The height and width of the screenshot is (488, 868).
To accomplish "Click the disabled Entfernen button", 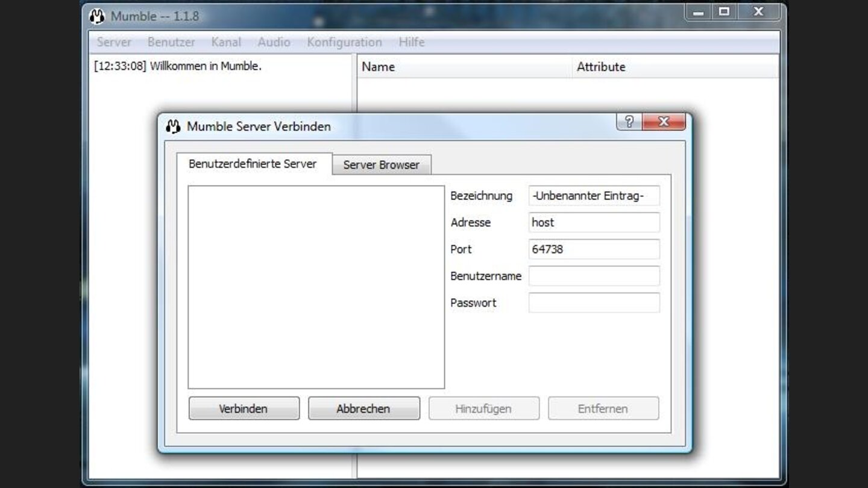I will pos(603,408).
